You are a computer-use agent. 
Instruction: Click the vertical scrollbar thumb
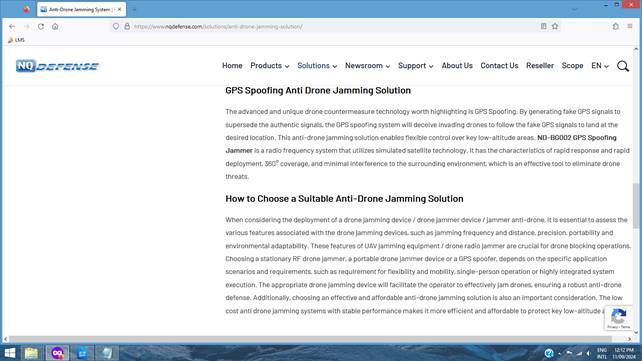pos(636,206)
